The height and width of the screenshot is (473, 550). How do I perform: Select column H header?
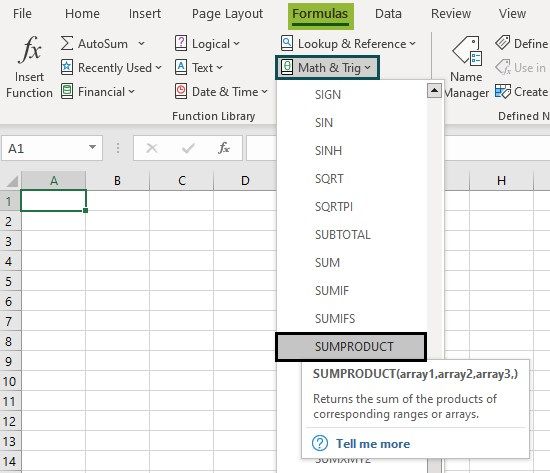pos(501,181)
